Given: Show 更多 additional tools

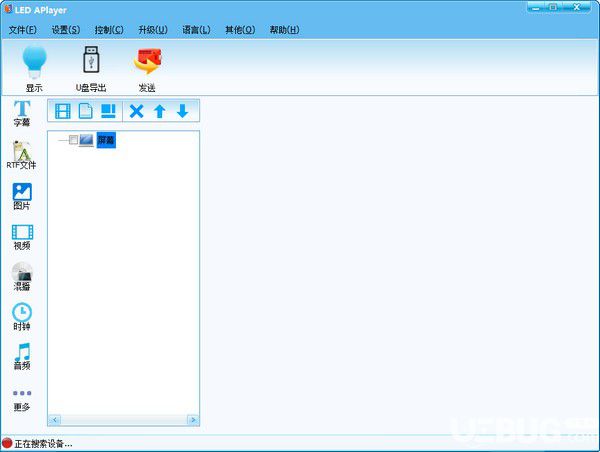Looking at the screenshot, I should tap(22, 400).
